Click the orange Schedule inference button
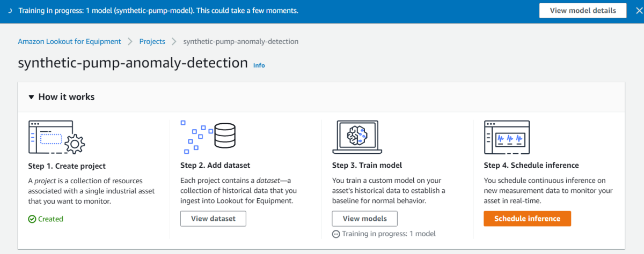Viewport: 644px width, 254px height. click(x=527, y=219)
